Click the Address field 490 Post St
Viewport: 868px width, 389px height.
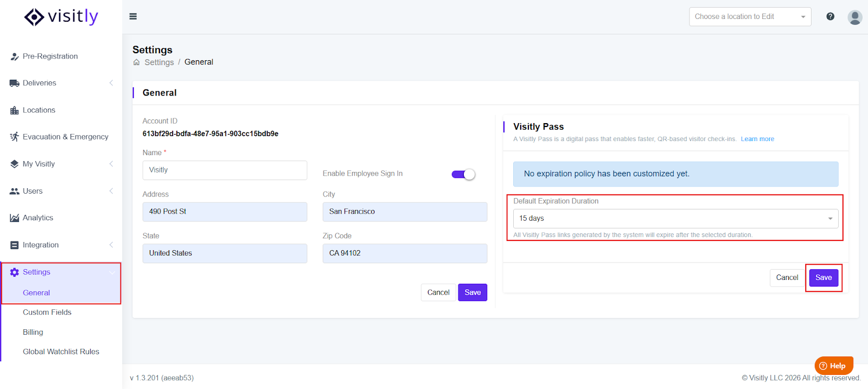tap(225, 212)
